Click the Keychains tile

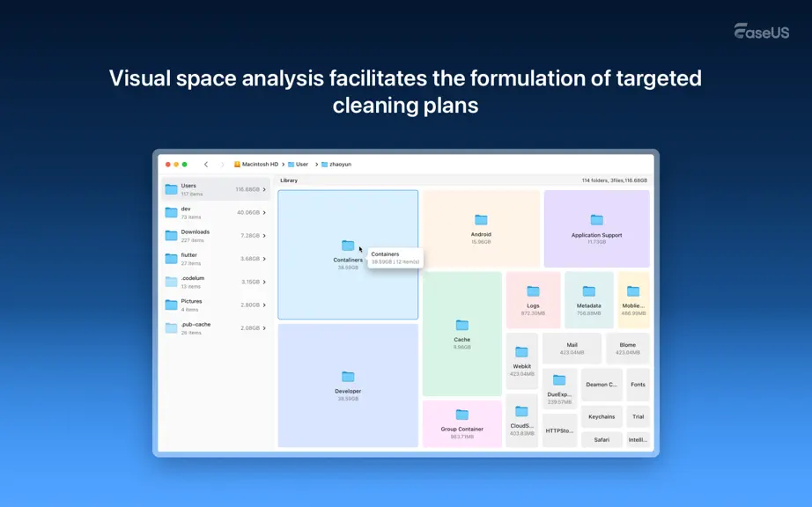[602, 416]
